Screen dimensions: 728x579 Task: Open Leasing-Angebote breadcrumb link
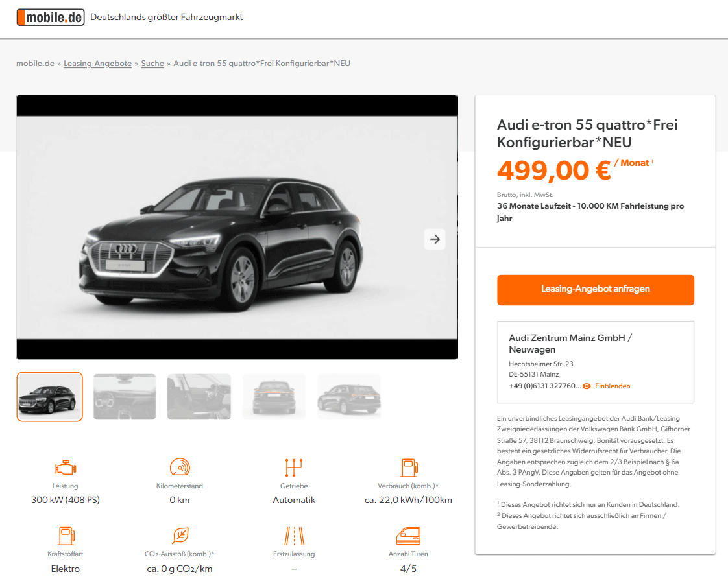point(97,63)
